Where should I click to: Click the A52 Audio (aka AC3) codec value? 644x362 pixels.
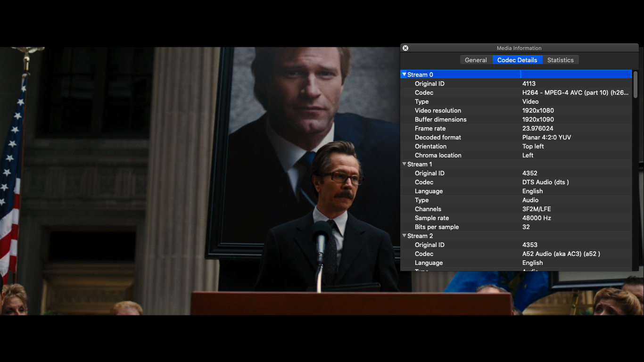pos(561,254)
